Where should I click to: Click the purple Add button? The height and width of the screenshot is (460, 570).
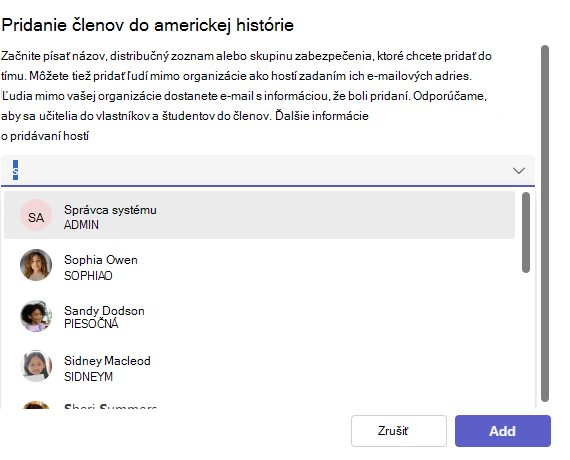click(503, 431)
